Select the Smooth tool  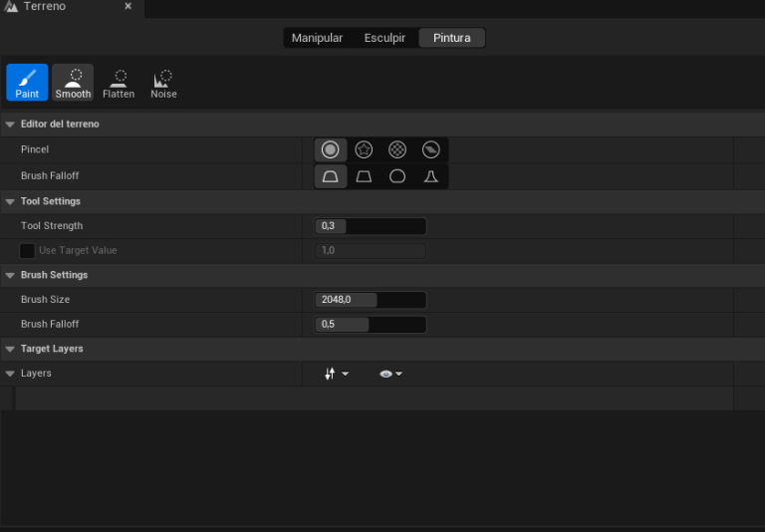(x=73, y=83)
